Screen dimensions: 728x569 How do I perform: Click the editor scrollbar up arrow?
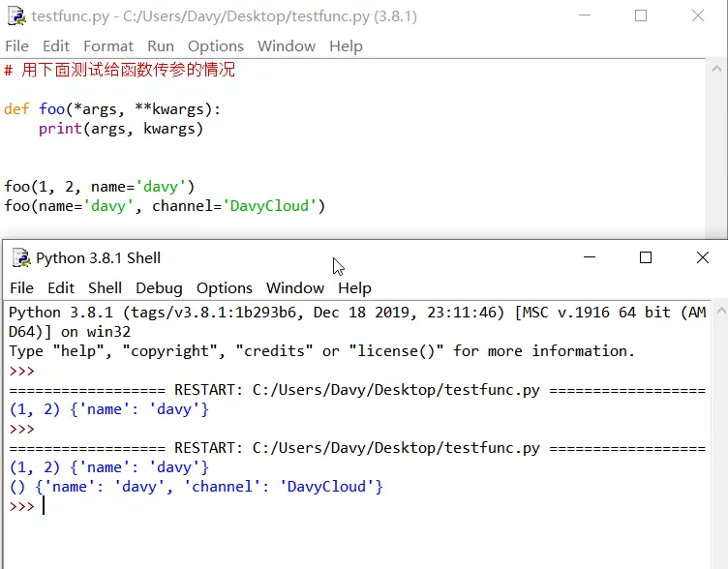[716, 69]
